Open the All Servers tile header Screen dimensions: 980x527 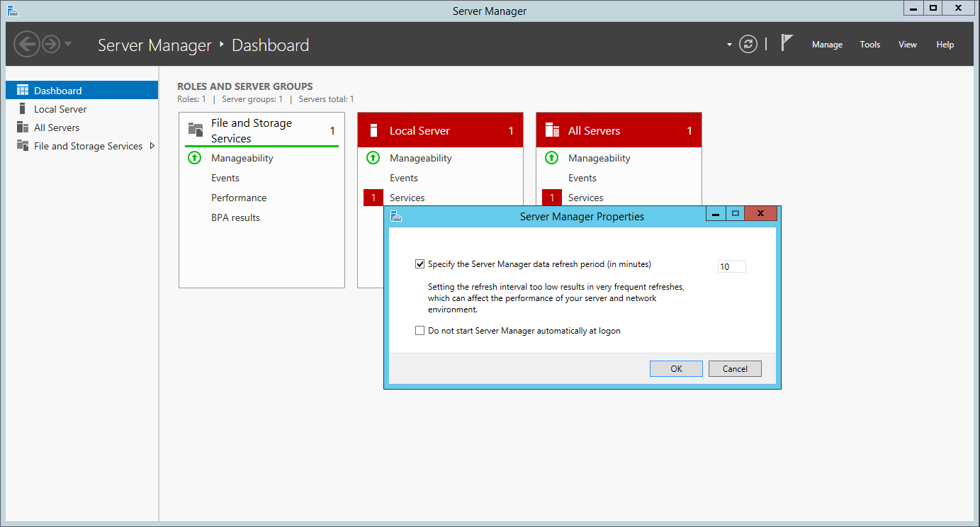click(619, 131)
